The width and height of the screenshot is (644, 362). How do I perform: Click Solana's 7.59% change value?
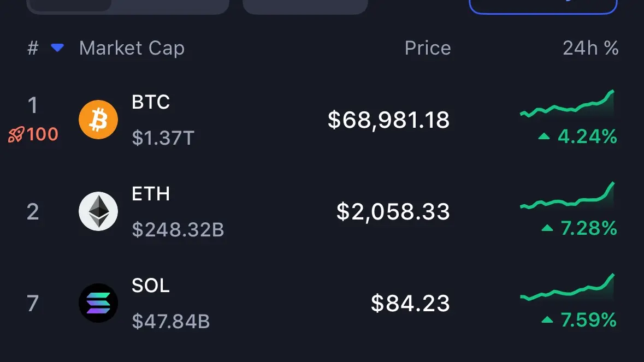click(x=588, y=319)
